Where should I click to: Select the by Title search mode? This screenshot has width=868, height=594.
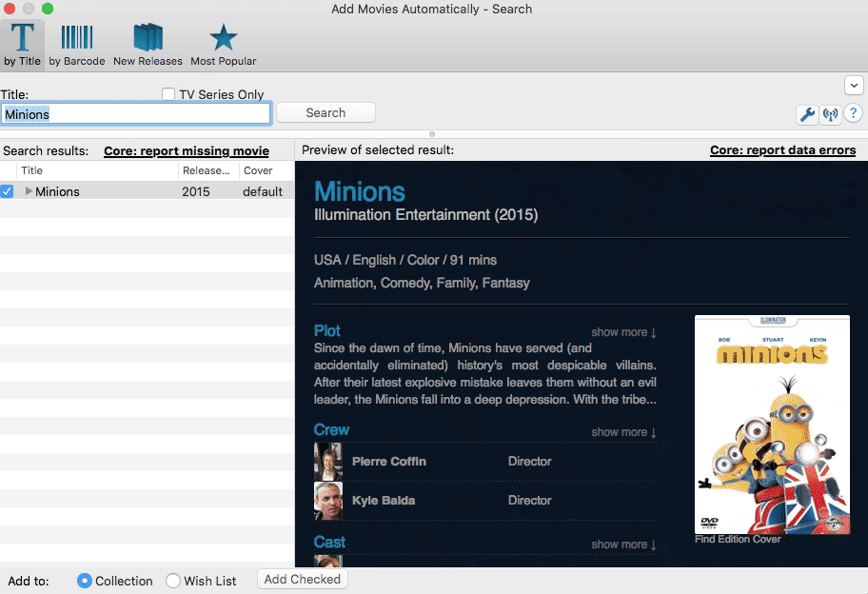pyautogui.click(x=22, y=45)
